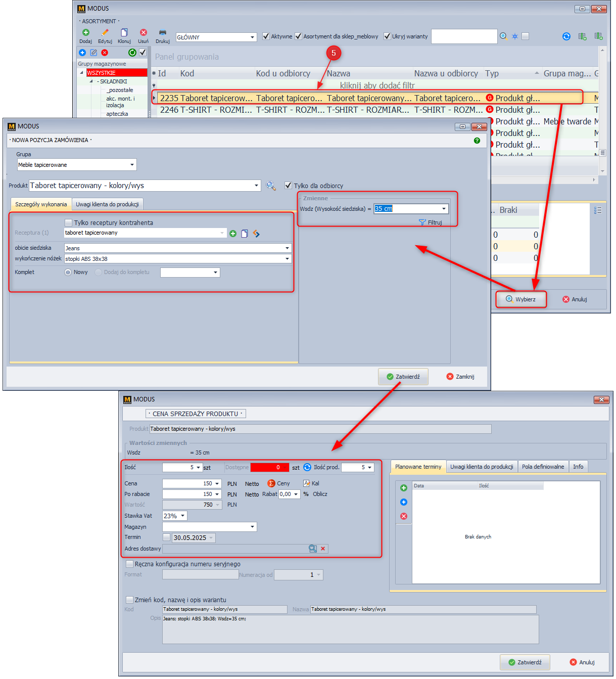
Task: Click the search magnifier in Asortyment toolbar
Action: click(x=503, y=36)
